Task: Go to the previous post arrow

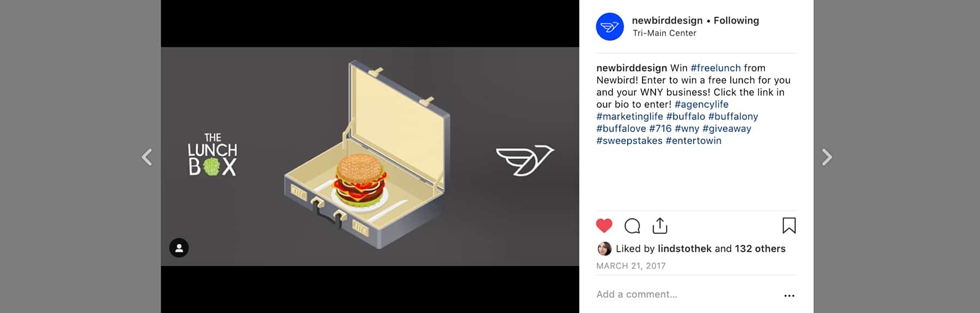Action: point(147,157)
